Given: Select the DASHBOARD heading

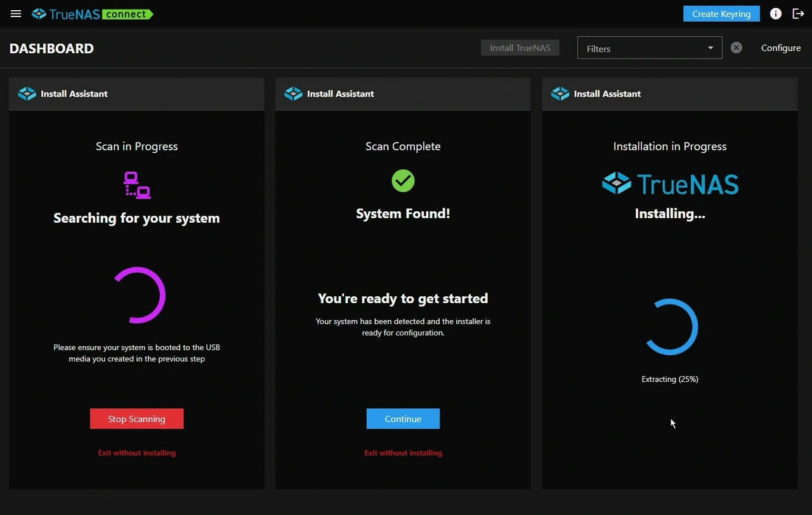Looking at the screenshot, I should pos(51,48).
